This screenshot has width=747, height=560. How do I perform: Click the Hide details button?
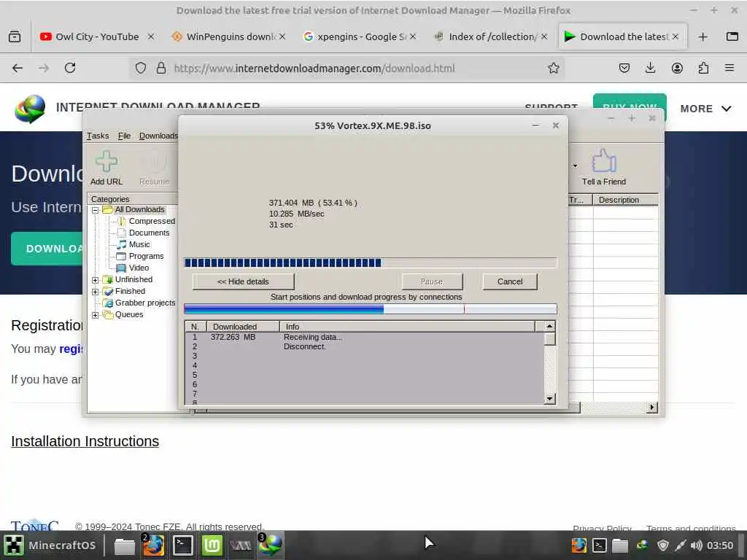pyautogui.click(x=243, y=281)
